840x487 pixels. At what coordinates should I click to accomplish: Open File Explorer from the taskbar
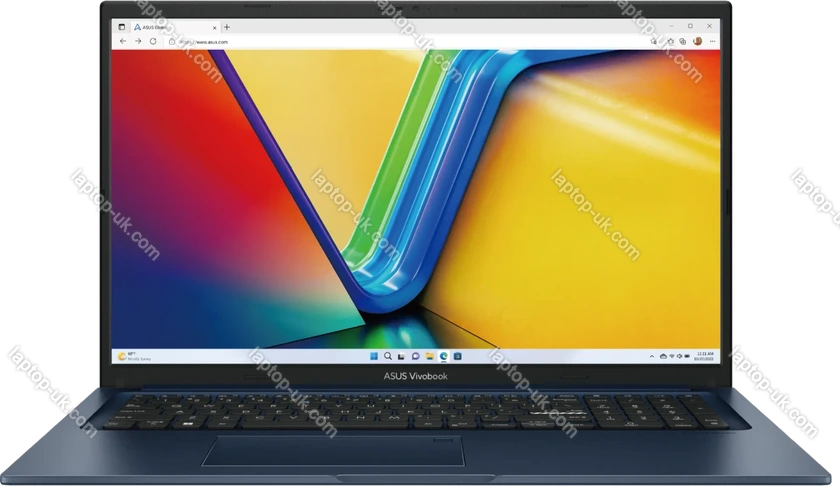click(428, 354)
